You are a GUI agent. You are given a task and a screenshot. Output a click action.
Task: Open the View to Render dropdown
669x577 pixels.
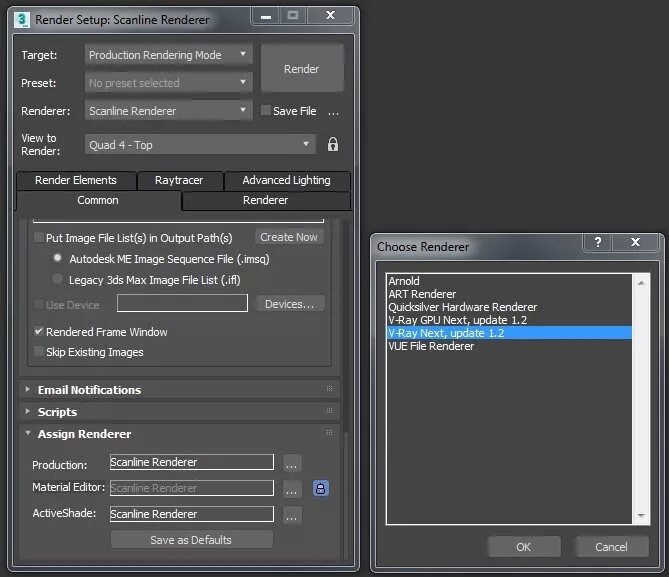[x=200, y=145]
